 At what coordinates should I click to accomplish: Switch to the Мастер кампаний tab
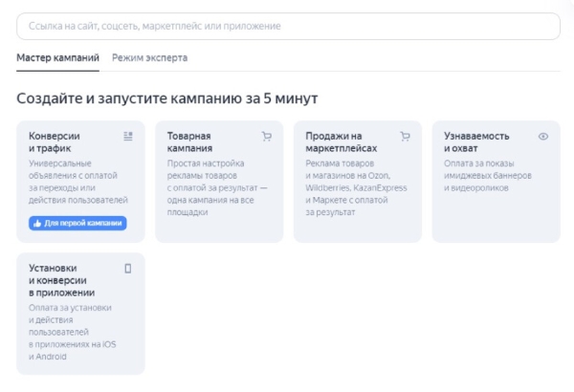click(57, 57)
